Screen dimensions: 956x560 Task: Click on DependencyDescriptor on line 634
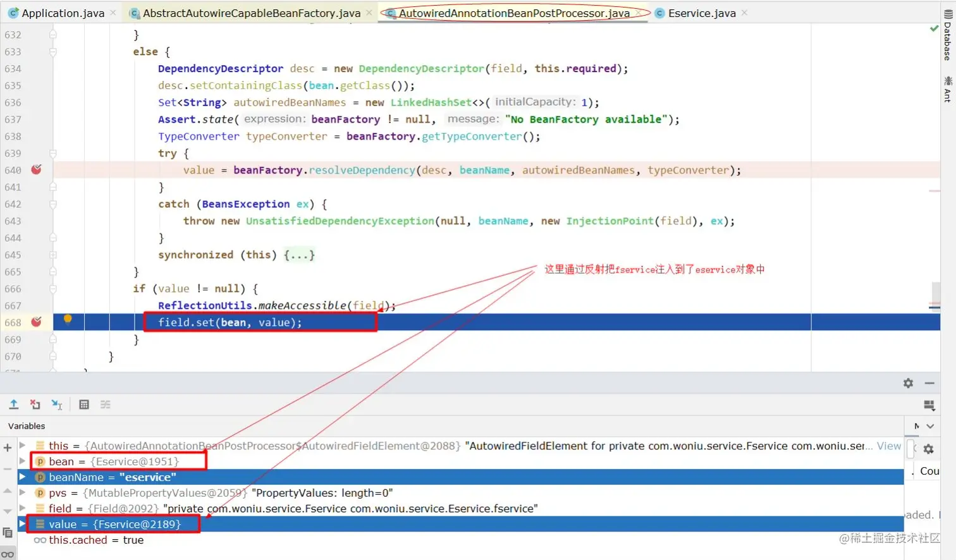click(x=221, y=68)
